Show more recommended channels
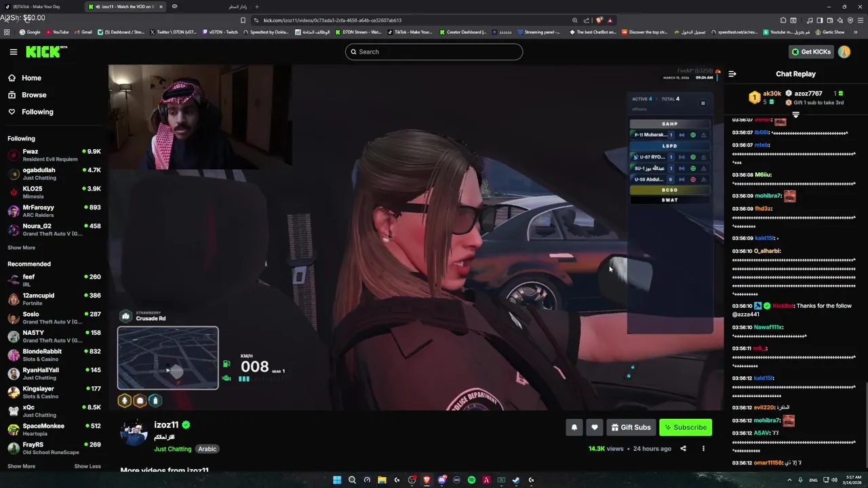This screenshot has height=488, width=868. pyautogui.click(x=21, y=466)
